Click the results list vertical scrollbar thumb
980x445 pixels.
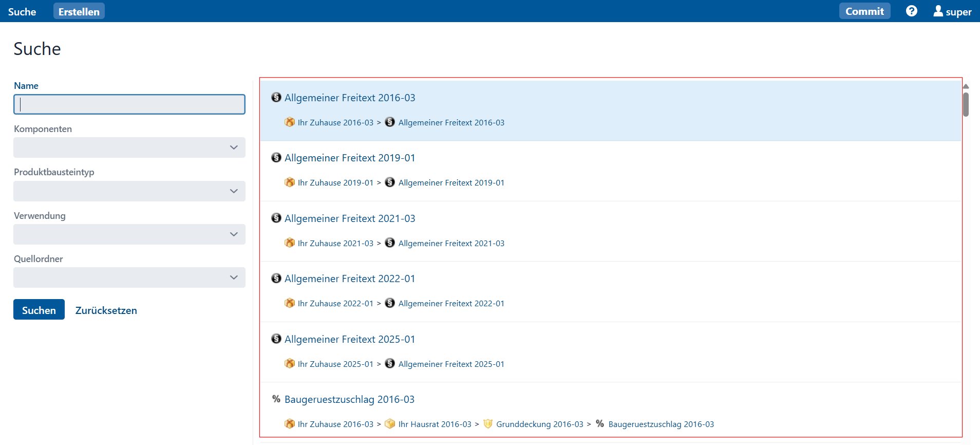pyautogui.click(x=966, y=104)
